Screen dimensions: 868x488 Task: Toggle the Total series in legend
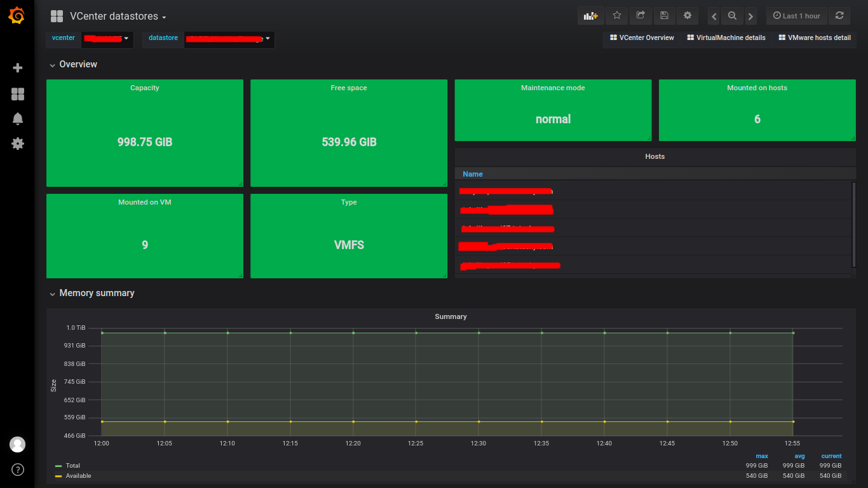73,466
